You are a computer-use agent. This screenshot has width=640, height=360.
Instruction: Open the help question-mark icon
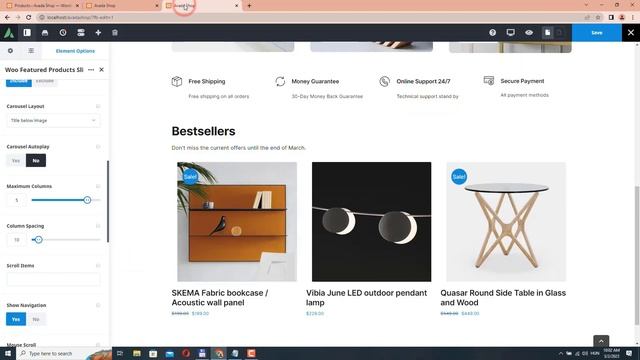[x=493, y=33]
